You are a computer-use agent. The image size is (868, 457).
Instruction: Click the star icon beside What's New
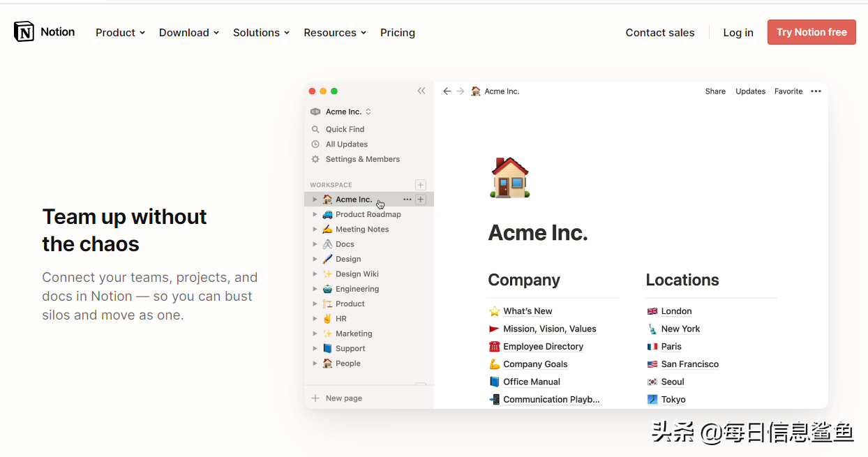point(495,311)
